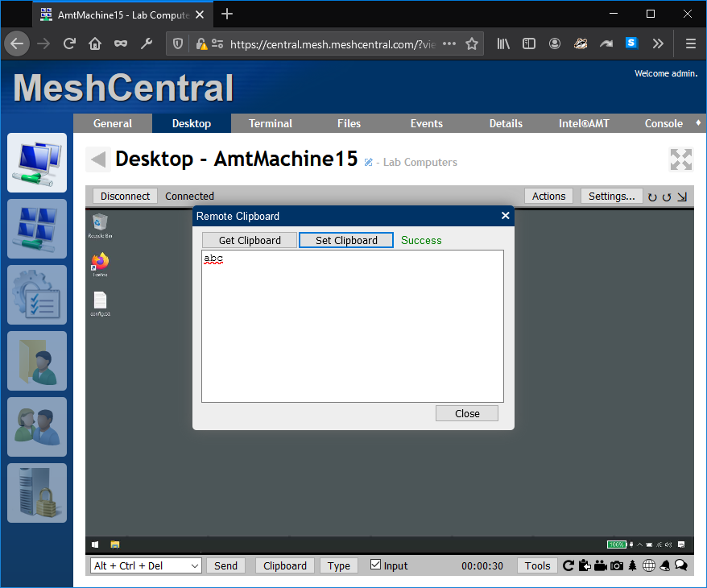
Task: Open the Console tab
Action: pos(664,123)
